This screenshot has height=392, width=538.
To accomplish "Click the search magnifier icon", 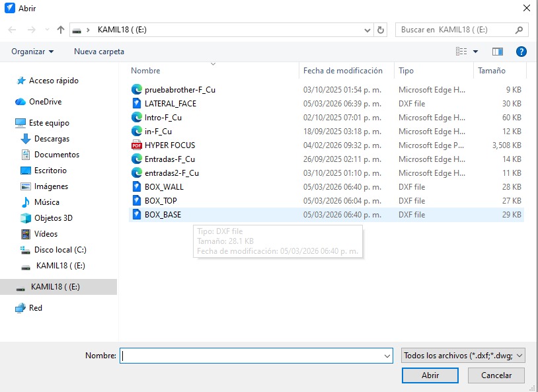I will pos(519,30).
